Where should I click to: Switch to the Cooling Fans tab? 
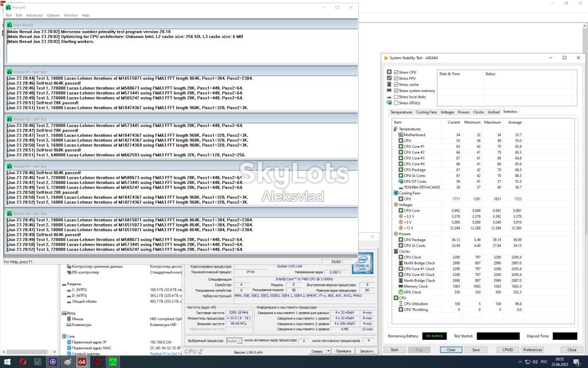tap(426, 112)
